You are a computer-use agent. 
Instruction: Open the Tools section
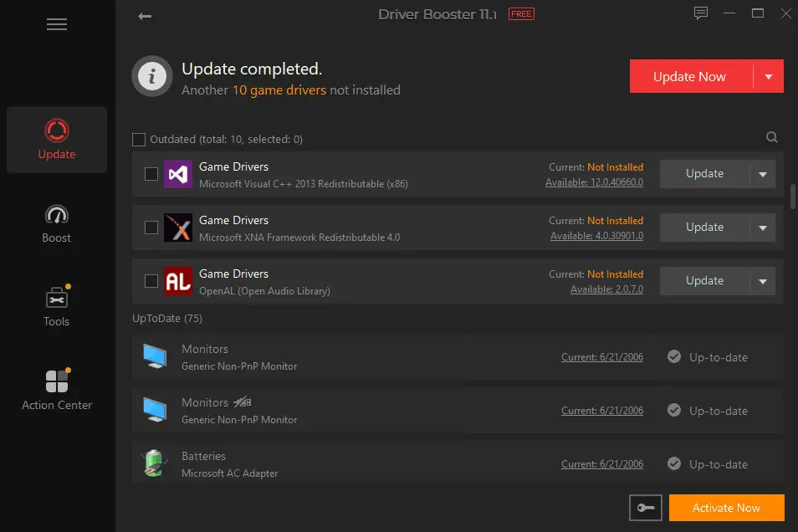[x=57, y=307]
